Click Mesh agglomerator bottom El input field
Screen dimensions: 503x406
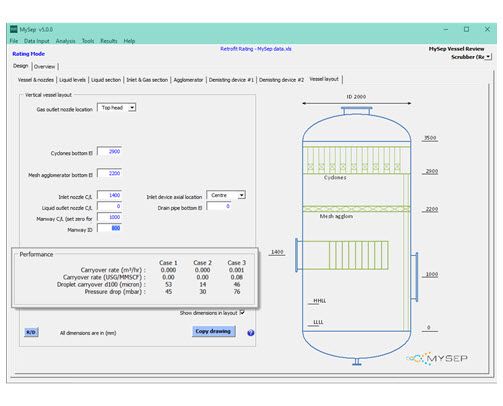pos(109,173)
